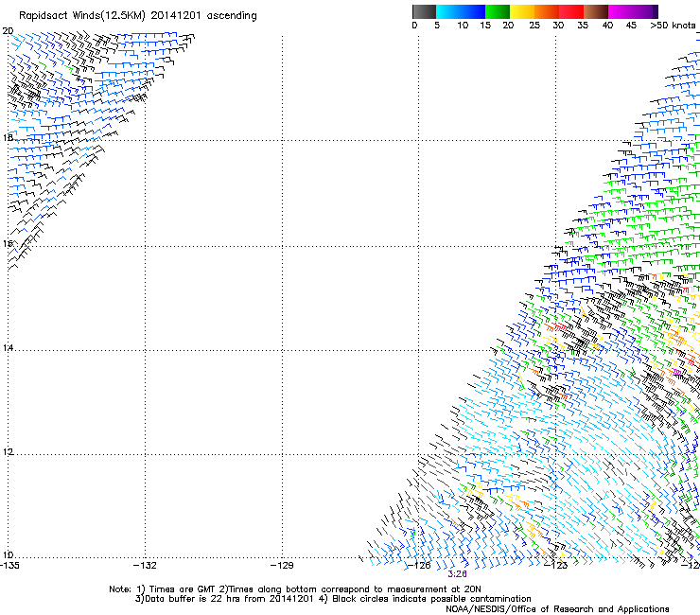Click the 'Rapidscat Winds(12.5KM) 20141201 ascending' title
The image size is (700, 615).
pyautogui.click(x=137, y=16)
